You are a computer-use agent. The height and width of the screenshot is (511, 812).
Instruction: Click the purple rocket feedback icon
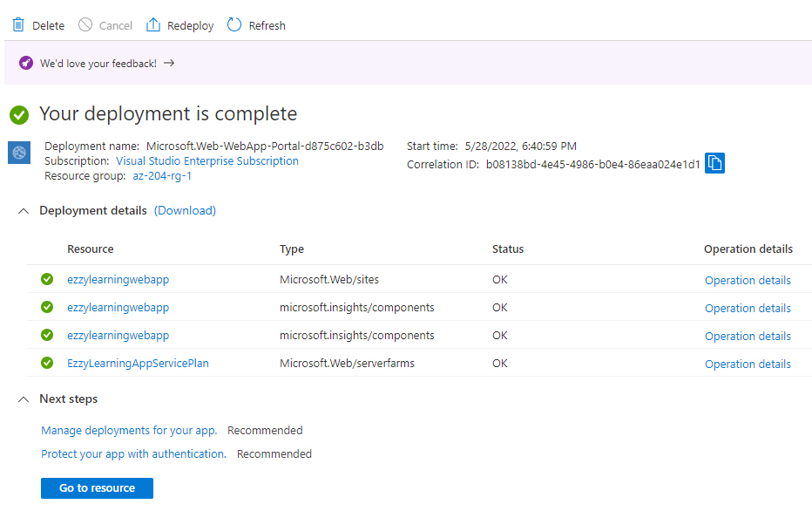pos(26,64)
